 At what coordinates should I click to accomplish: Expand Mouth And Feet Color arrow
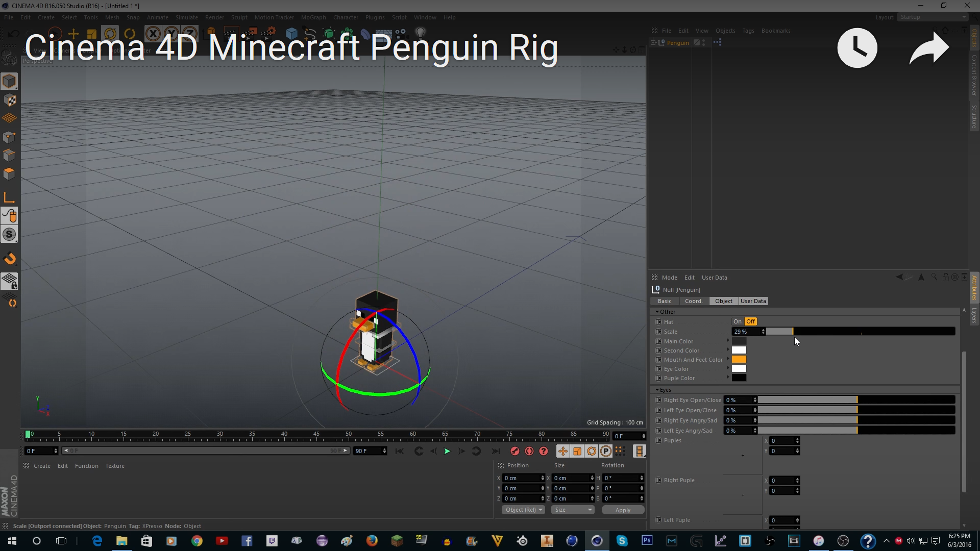(728, 359)
